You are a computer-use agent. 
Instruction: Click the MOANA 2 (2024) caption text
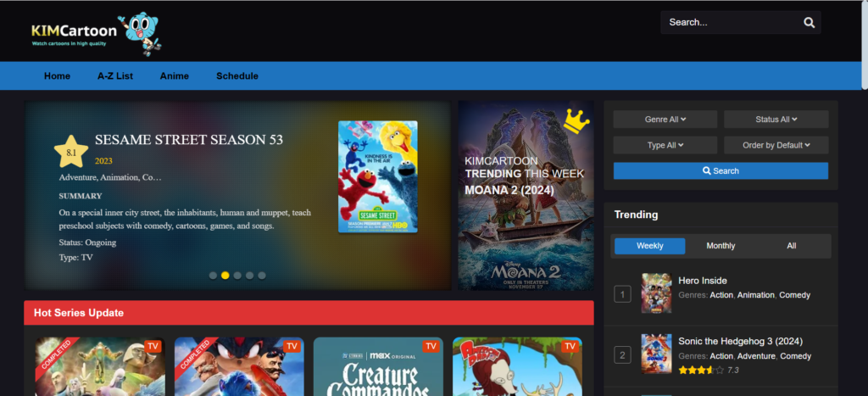[x=509, y=190]
